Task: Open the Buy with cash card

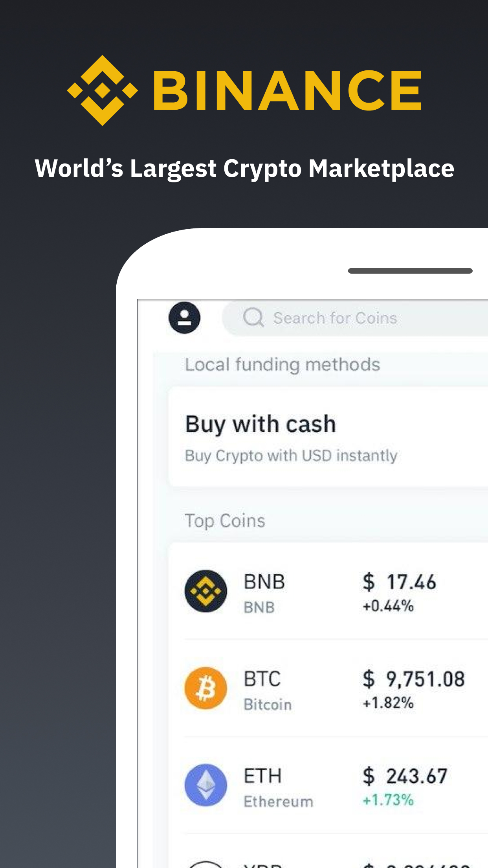Action: click(x=328, y=438)
